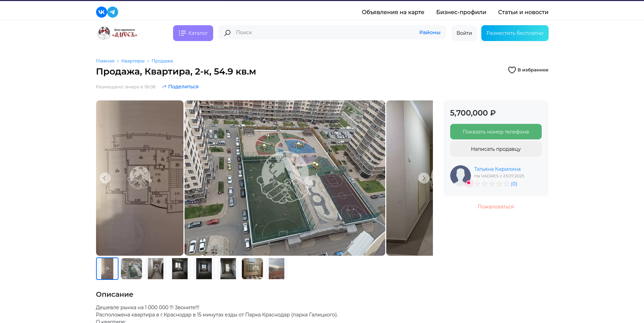The width and height of the screenshot is (644, 323).
Task: Show next photo with right arrow
Action: click(x=424, y=178)
